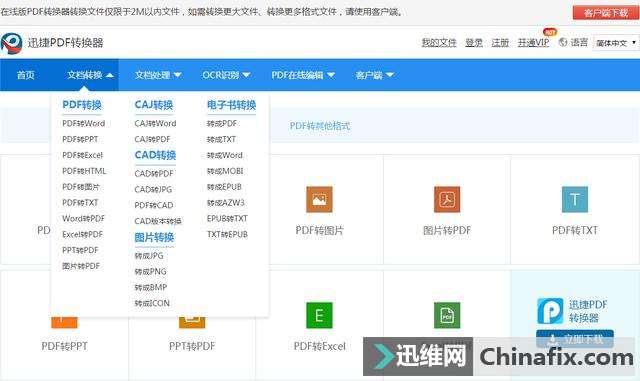The height and width of the screenshot is (381, 640).
Task: Click the 注册 link
Action: coord(500,42)
